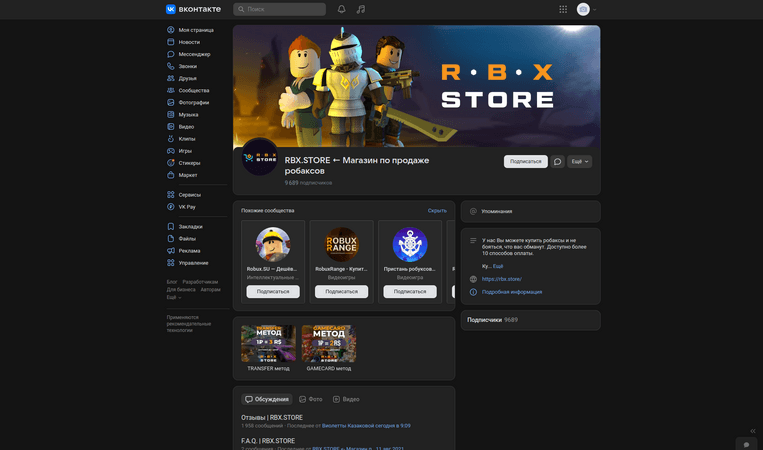Hide similar communities with Скрыть
Screen dimensions: 763x450
point(437,211)
